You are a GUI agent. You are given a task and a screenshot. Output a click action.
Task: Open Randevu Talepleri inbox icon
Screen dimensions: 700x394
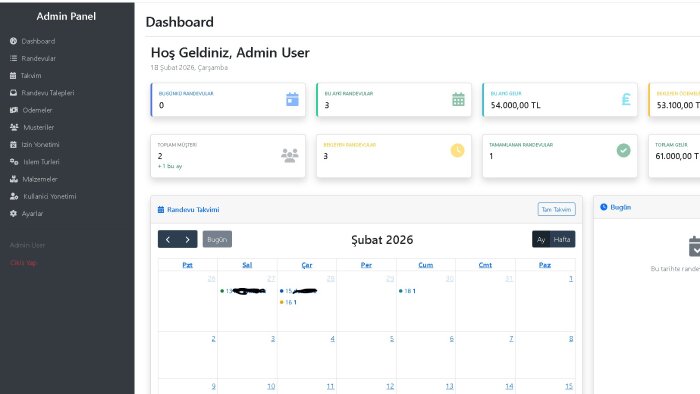(x=13, y=93)
